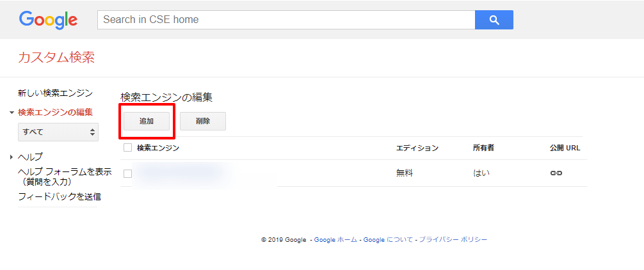Click the 追加 button
644x270 pixels.
coord(147,121)
